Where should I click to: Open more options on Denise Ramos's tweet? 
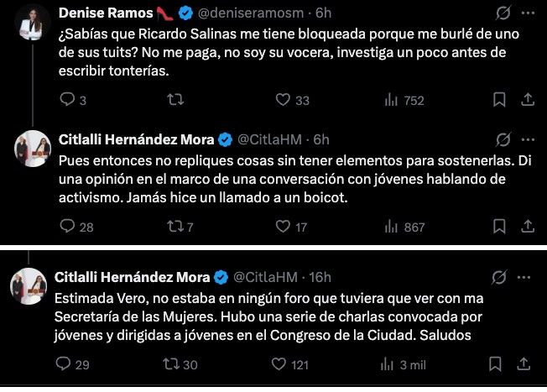click(528, 13)
